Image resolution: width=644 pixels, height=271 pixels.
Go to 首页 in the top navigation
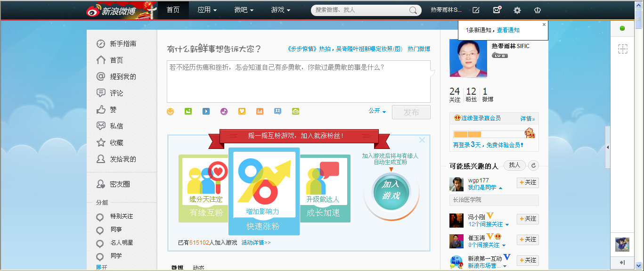tap(173, 10)
